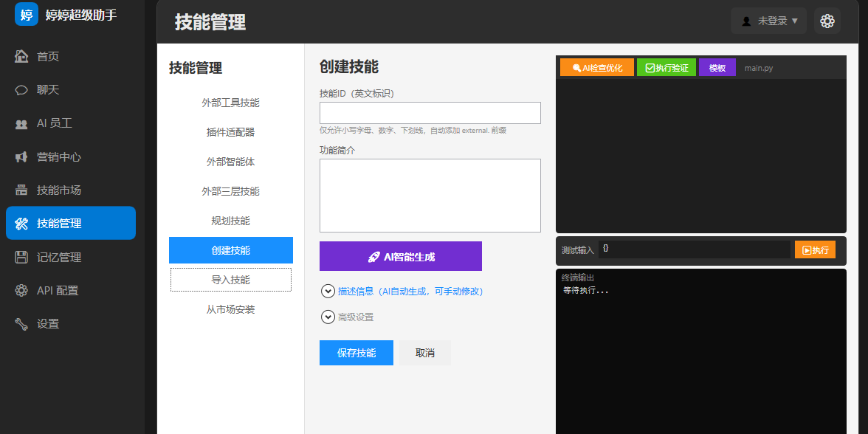Open 记忆管理 floppy disk icon

pyautogui.click(x=21, y=258)
